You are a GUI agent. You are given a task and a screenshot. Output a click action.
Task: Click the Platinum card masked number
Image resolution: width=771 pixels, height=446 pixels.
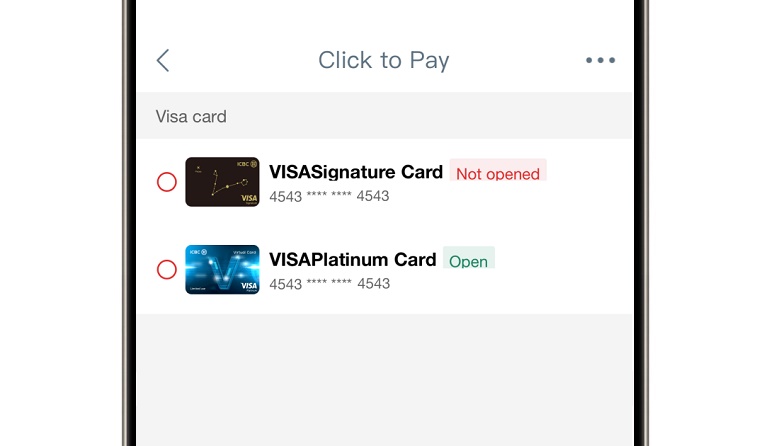click(x=329, y=284)
